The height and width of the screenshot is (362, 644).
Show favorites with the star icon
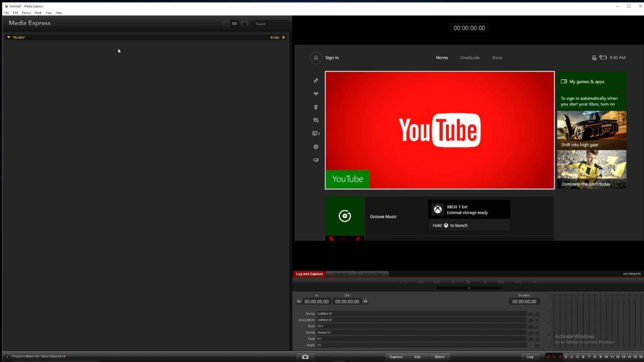245,24
